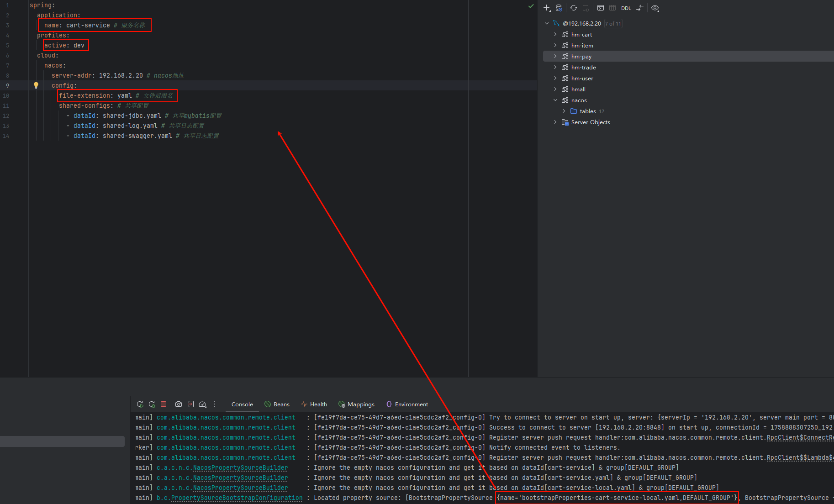
Task: Open Data Source Properties icon
Action: tap(559, 8)
